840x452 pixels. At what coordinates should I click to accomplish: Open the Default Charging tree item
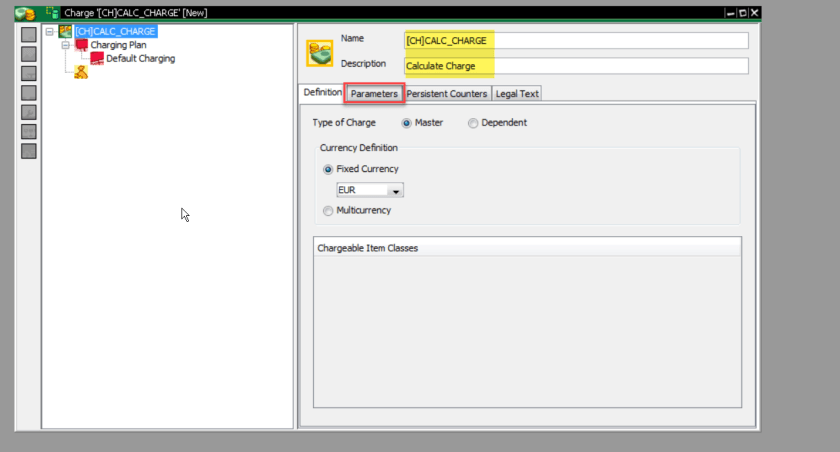140,58
